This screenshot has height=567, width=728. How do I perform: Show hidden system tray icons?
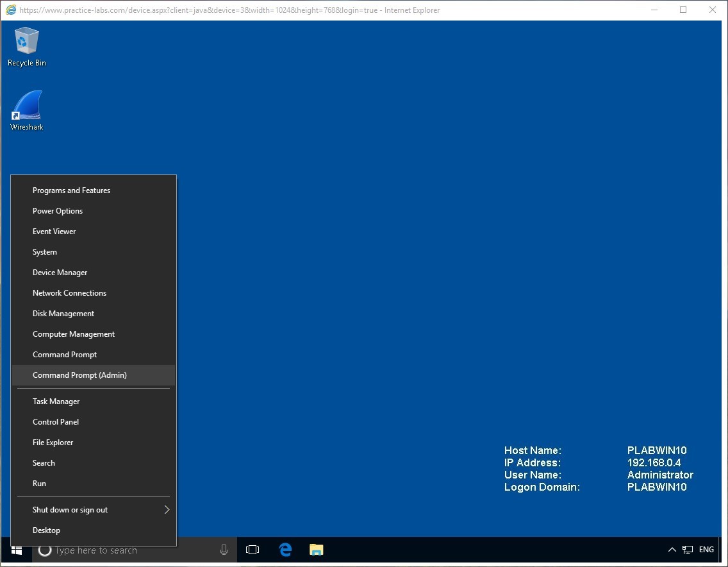(x=672, y=550)
